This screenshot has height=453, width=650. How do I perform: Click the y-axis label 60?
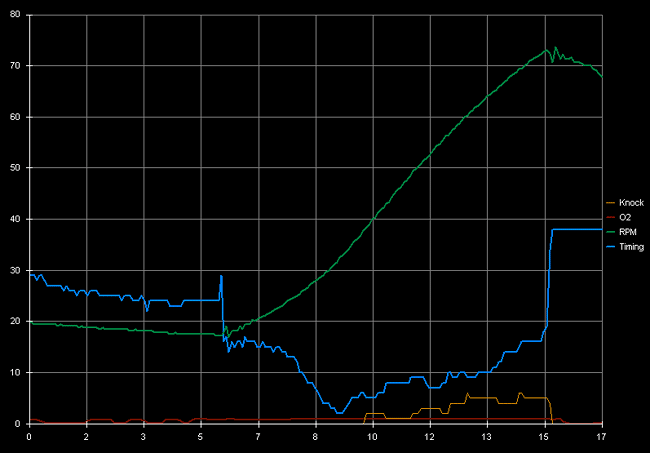(x=14, y=117)
